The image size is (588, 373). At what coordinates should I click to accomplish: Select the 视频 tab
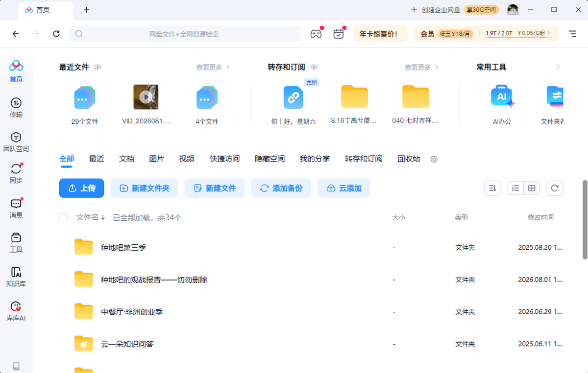pos(187,159)
